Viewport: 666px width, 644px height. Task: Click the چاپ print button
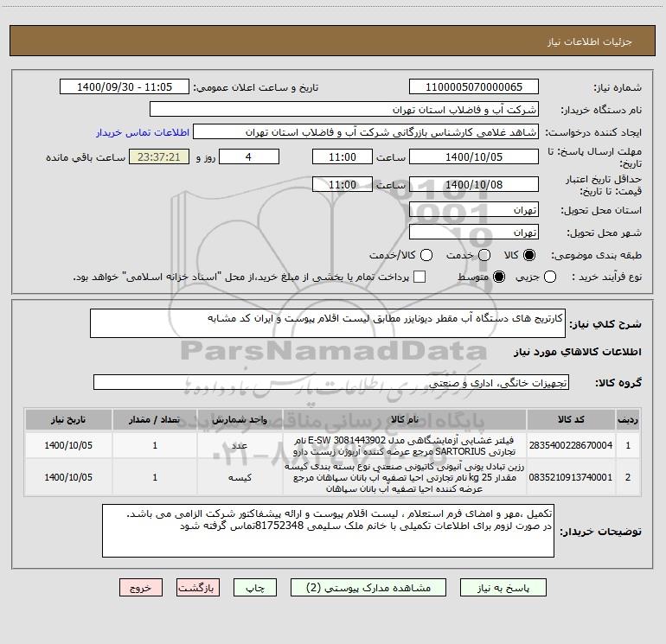[255, 588]
